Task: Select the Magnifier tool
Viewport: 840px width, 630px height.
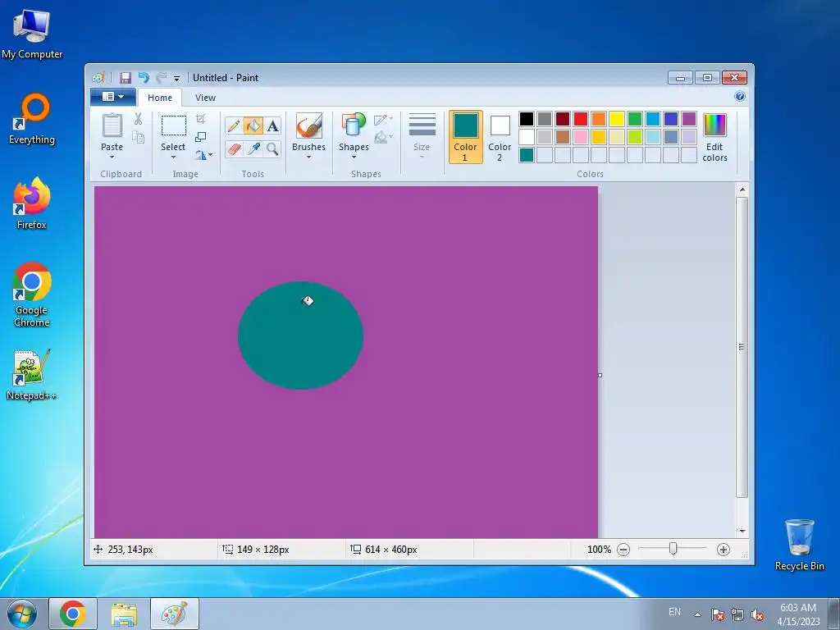Action: (x=272, y=149)
